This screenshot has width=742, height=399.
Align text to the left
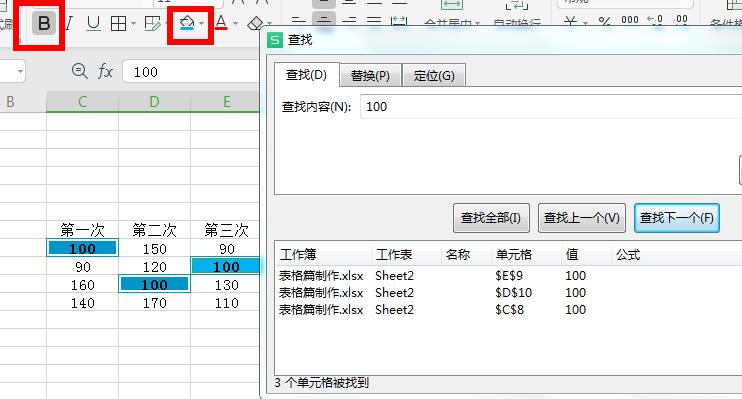point(298,22)
